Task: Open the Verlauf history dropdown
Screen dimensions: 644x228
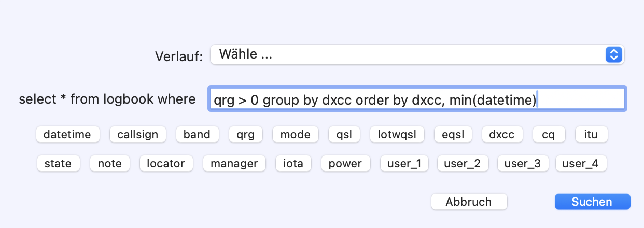Action: tap(417, 54)
